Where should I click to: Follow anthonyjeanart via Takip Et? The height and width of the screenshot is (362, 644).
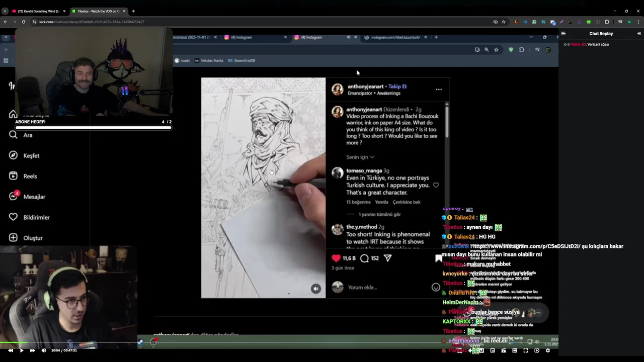pyautogui.click(x=397, y=86)
